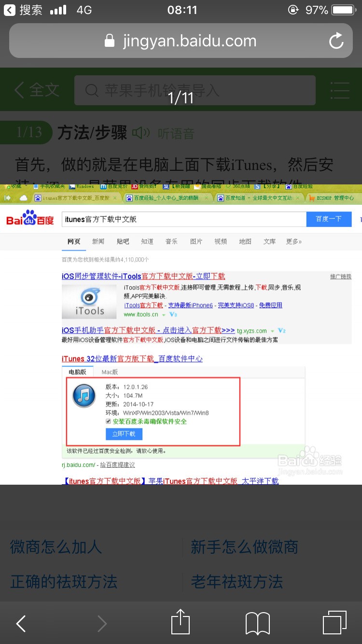Switch to the 百度经验_个人中心 browser tab
Viewport: 362px width, 644px height.
point(168,198)
